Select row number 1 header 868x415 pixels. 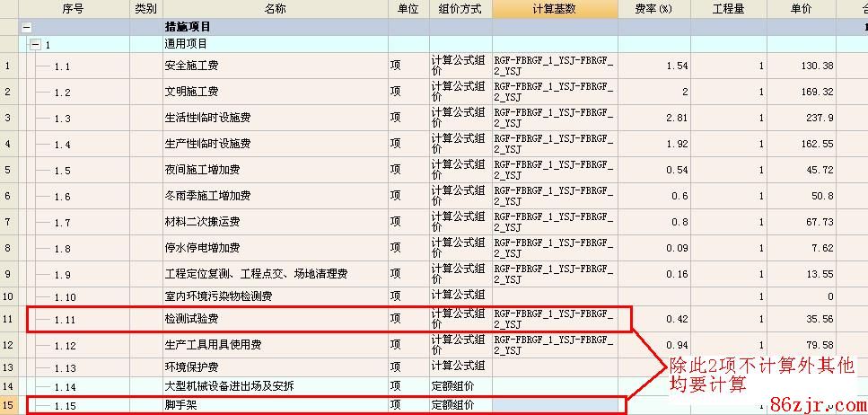[8, 66]
